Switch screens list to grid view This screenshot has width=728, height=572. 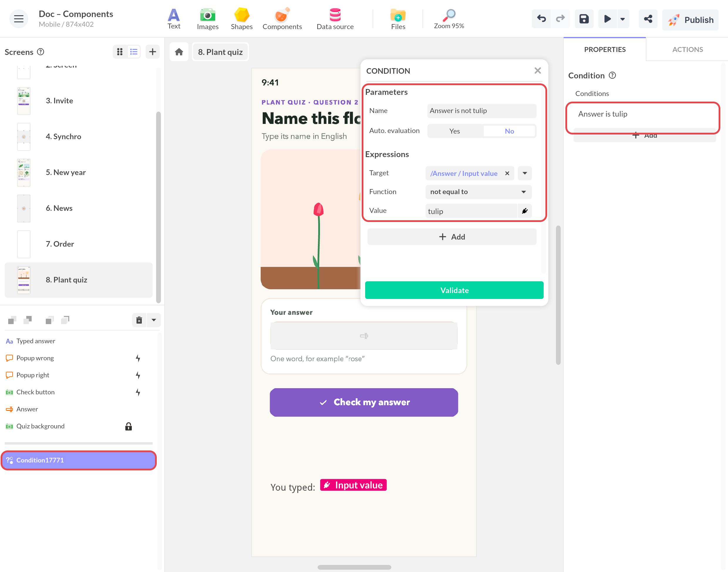point(119,52)
